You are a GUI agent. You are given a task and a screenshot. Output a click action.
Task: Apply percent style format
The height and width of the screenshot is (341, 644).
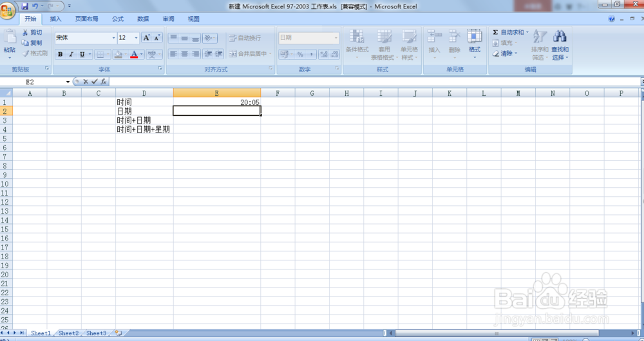click(300, 54)
